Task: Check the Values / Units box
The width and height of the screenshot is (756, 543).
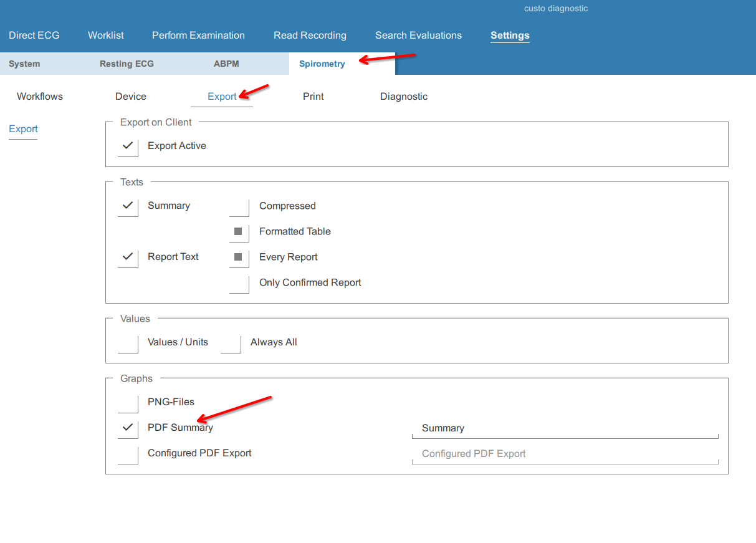Action: 128,343
